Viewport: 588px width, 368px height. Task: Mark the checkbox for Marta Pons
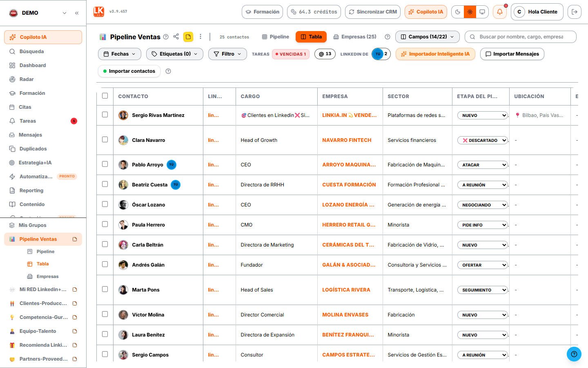[105, 289]
